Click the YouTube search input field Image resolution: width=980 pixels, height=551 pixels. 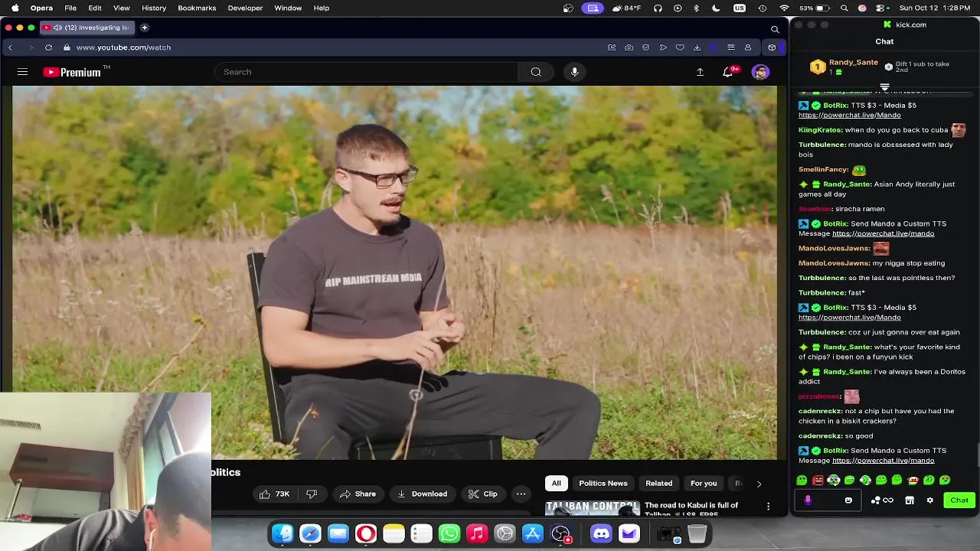pyautogui.click(x=367, y=72)
